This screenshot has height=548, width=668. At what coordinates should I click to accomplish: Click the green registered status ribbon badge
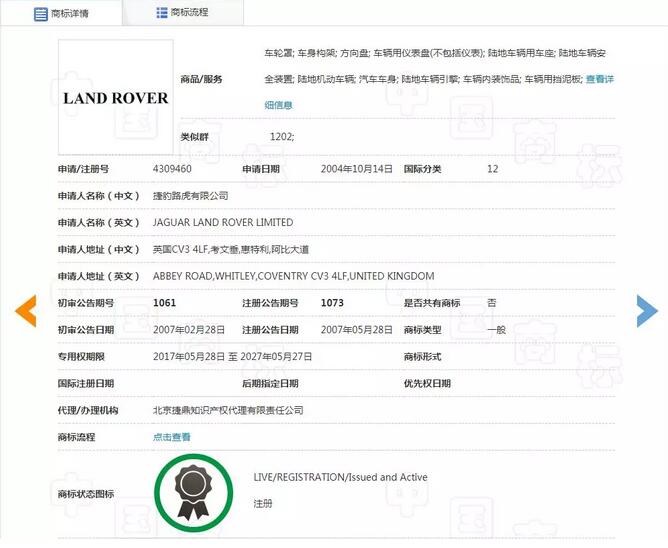(x=193, y=493)
